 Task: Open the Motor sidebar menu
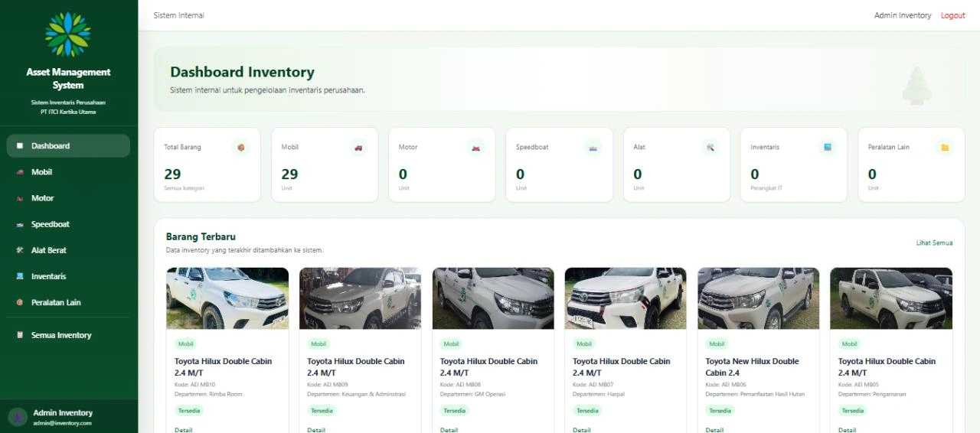68,198
